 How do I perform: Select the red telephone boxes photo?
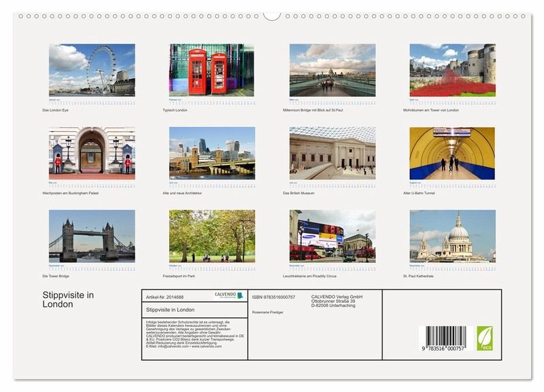click(x=212, y=70)
